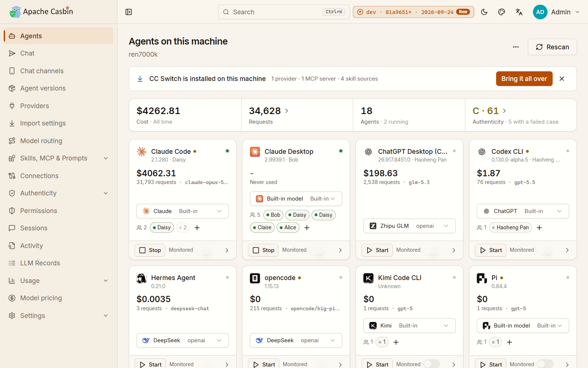
Task: Navigate to Providers
Action: coord(59,106)
